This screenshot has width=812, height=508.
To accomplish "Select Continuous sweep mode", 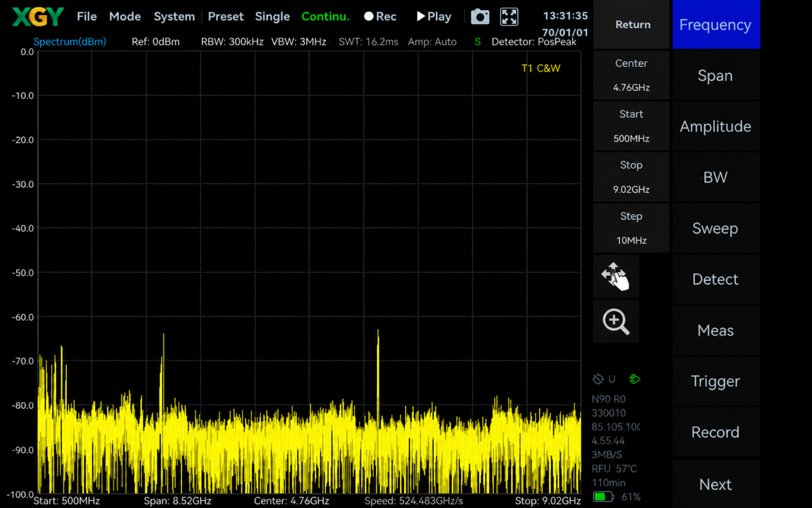I will [325, 16].
